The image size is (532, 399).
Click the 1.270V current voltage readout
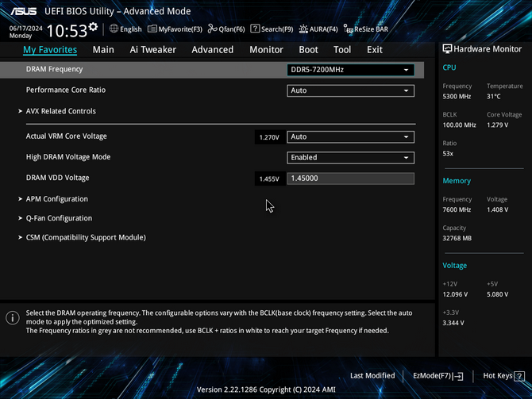(x=269, y=137)
